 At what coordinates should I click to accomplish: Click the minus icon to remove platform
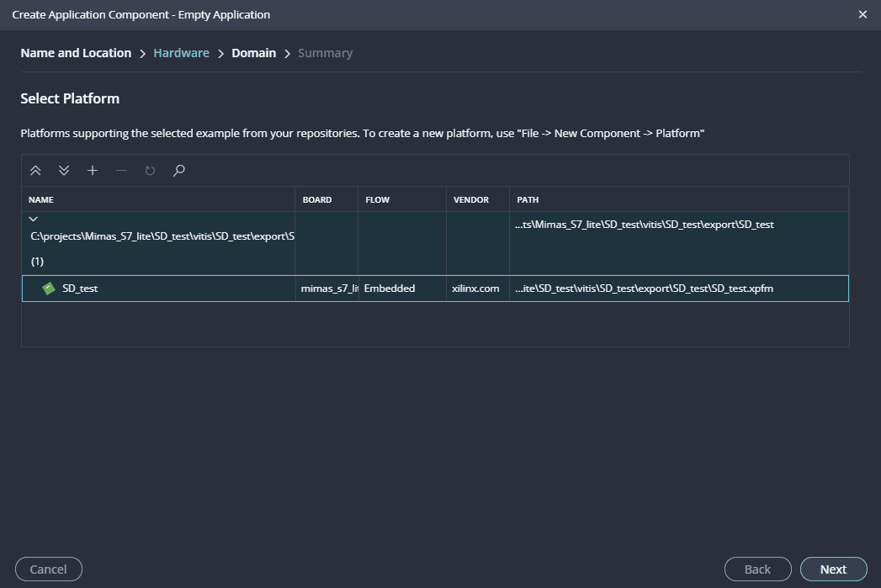pyautogui.click(x=121, y=171)
